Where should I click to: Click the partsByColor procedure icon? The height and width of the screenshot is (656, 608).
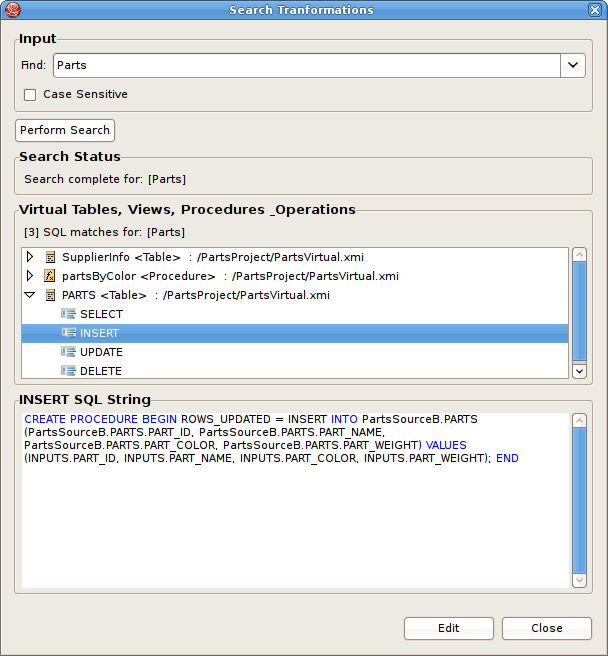point(50,276)
